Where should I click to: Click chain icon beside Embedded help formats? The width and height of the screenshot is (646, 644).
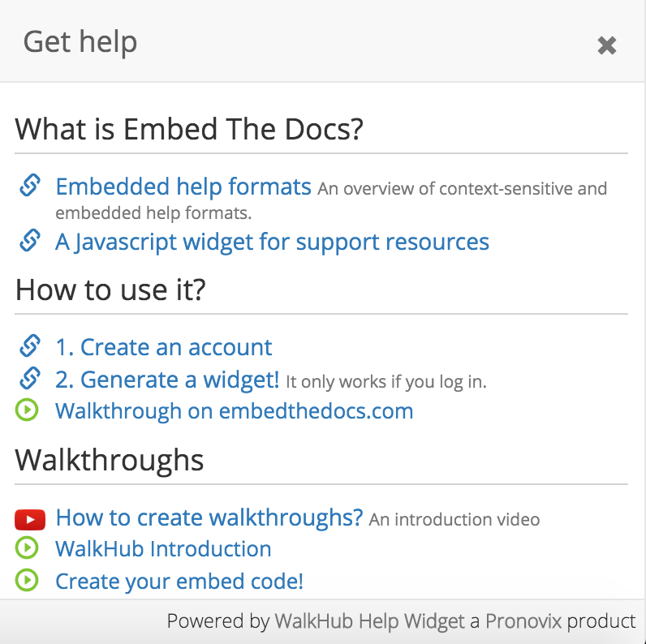(30, 186)
